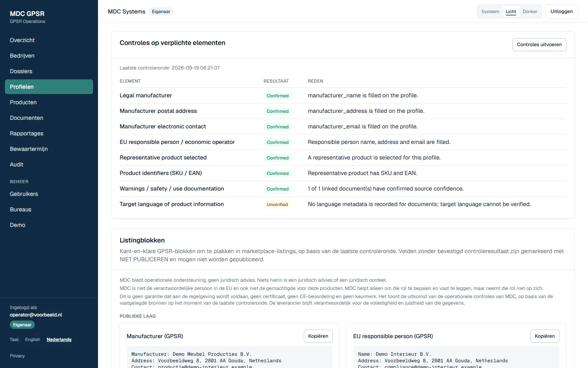The width and height of the screenshot is (588, 368).
Task: Open Rapportages page
Action: tap(49, 133)
